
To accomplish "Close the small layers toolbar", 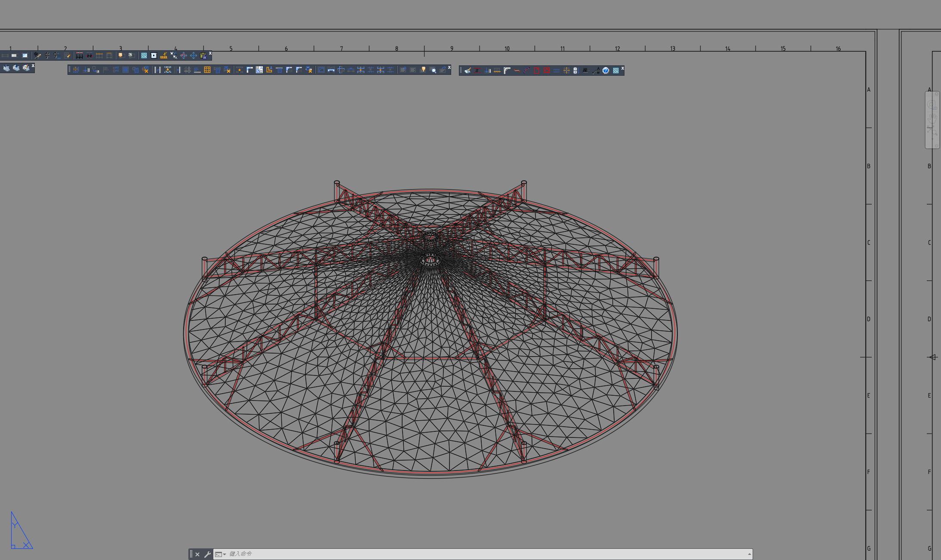I will tap(33, 66).
